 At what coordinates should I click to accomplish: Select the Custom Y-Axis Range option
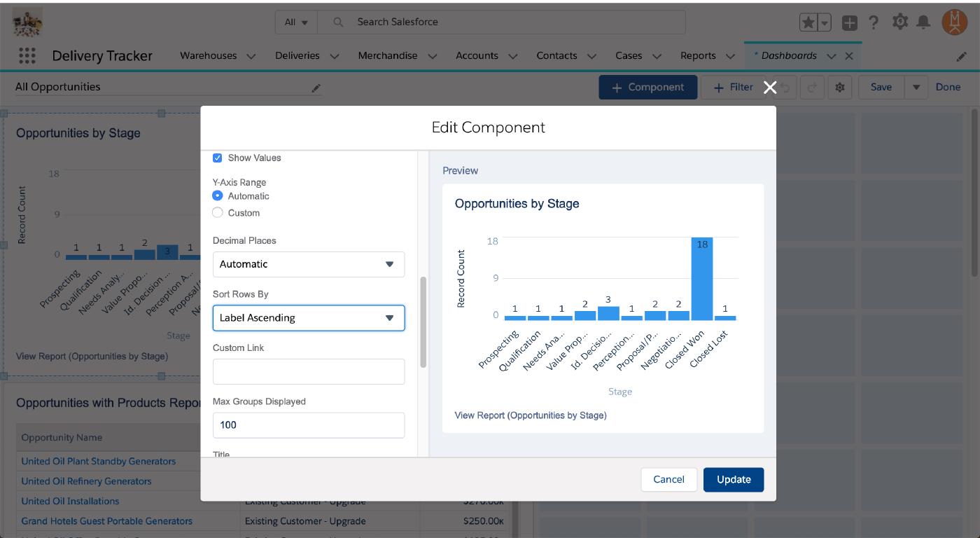[218, 213]
